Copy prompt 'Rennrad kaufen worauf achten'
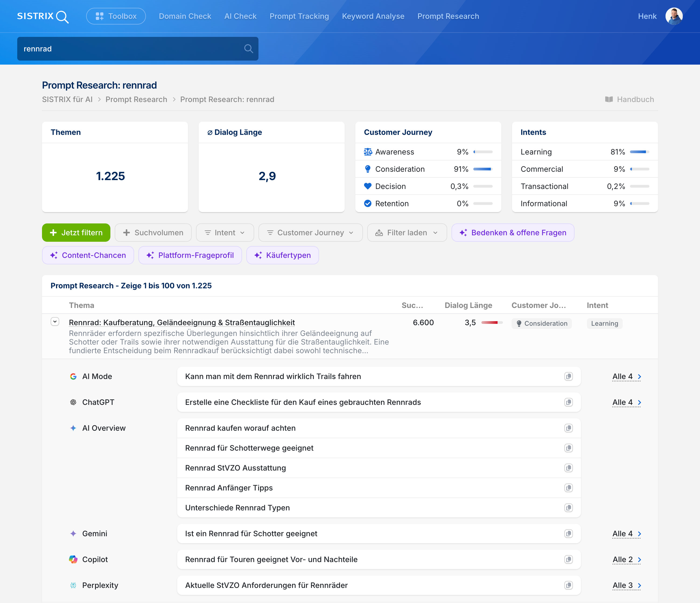The height and width of the screenshot is (603, 700). click(569, 428)
